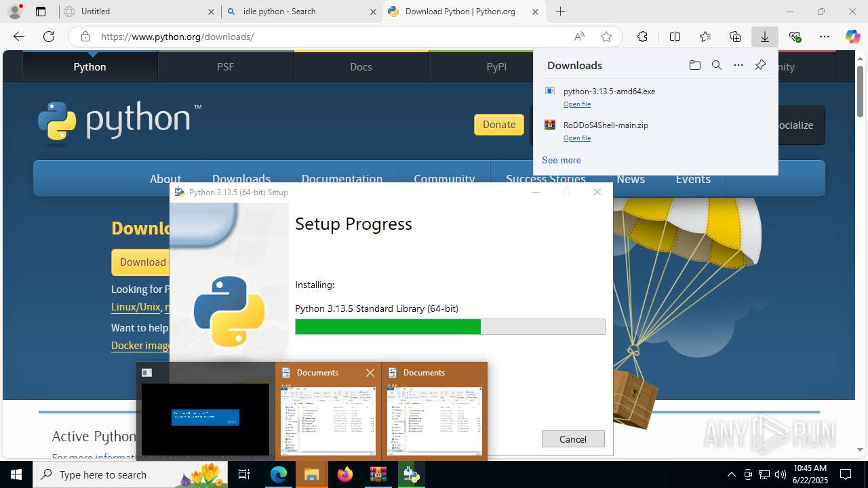Open the notification center icon
Screen dimensions: 868x488
[x=846, y=474]
